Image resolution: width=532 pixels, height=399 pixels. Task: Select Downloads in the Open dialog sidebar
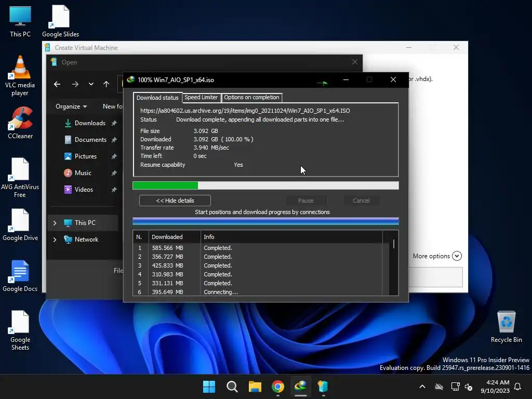[90, 123]
